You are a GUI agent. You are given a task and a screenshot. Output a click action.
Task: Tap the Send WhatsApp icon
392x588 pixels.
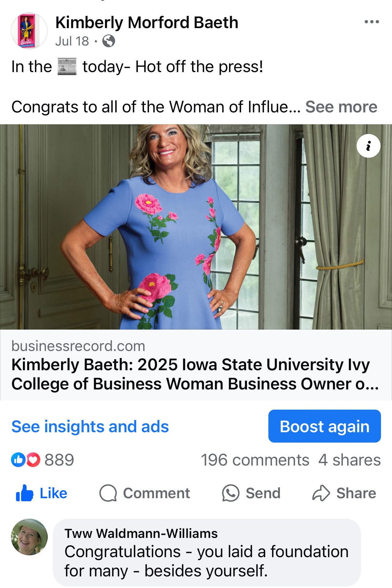tap(230, 493)
